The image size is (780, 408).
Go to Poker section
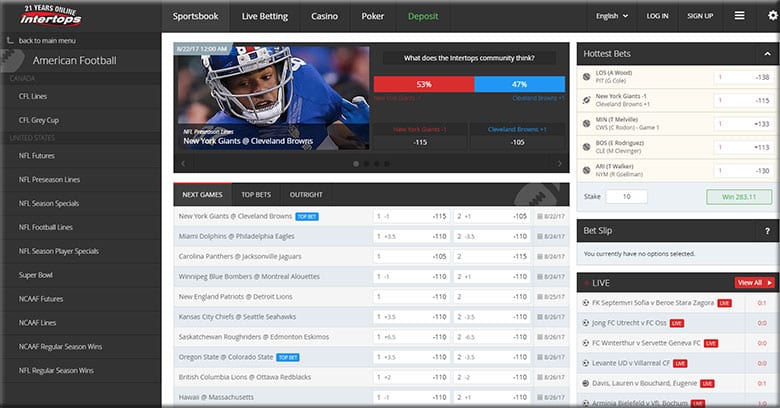(373, 16)
